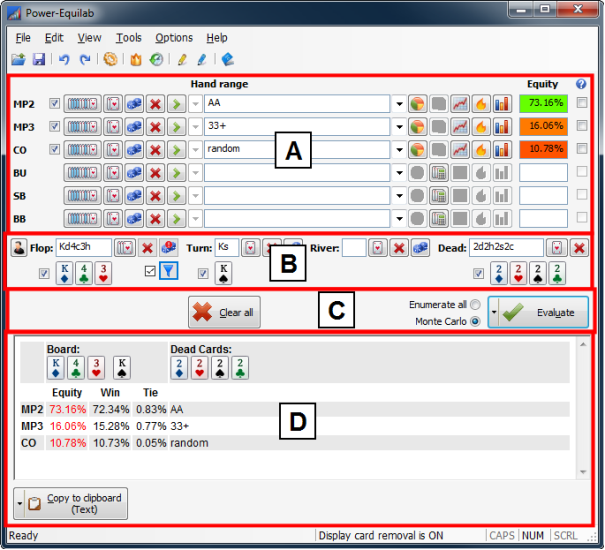Viewport: 605px width, 550px height.
Task: Open Equity help question mark icon
Action: (x=581, y=84)
